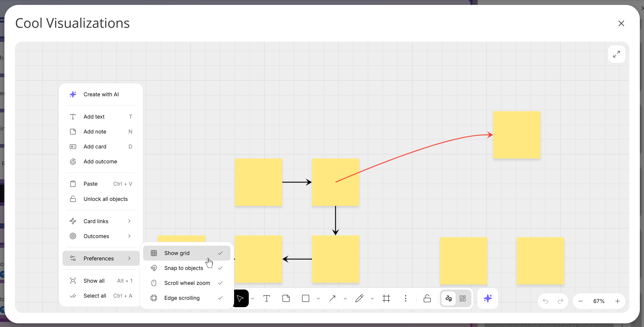Viewport: 644px width, 327px height.
Task: Open the three-dot more tools menu
Action: pyautogui.click(x=405, y=298)
